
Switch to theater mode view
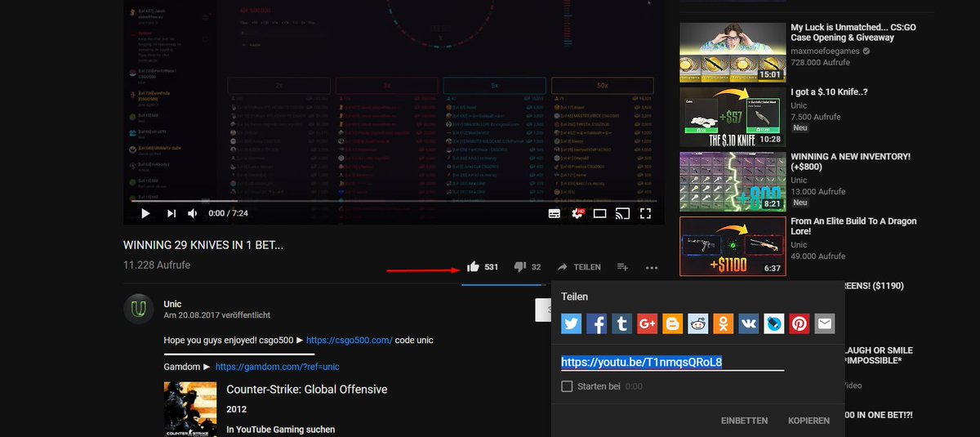pyautogui.click(x=599, y=213)
